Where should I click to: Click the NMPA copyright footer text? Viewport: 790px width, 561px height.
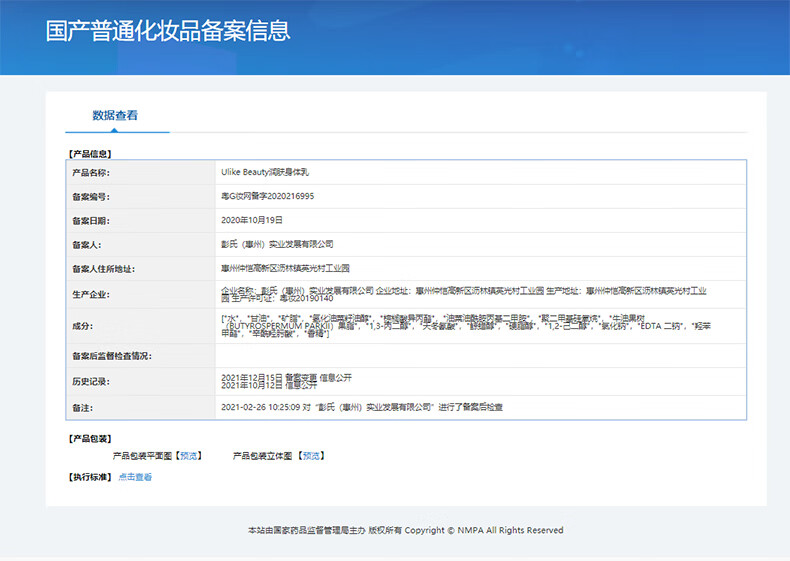pos(404,530)
